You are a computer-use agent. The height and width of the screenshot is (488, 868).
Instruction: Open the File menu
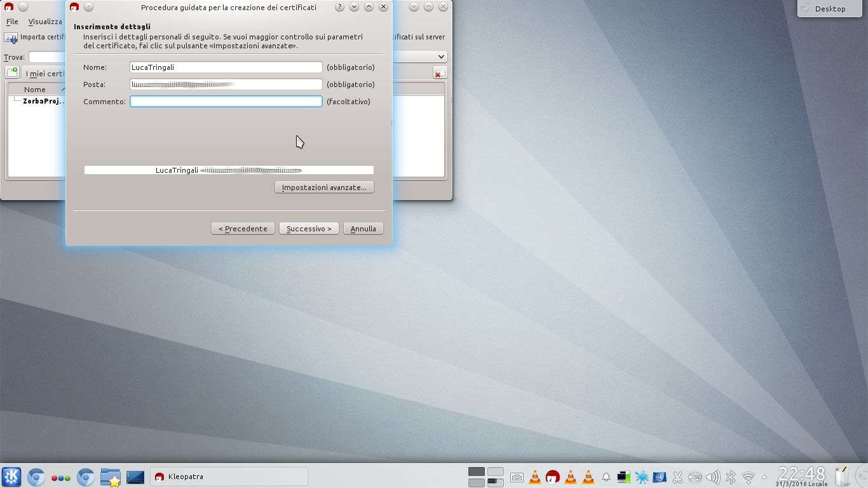pyautogui.click(x=12, y=22)
